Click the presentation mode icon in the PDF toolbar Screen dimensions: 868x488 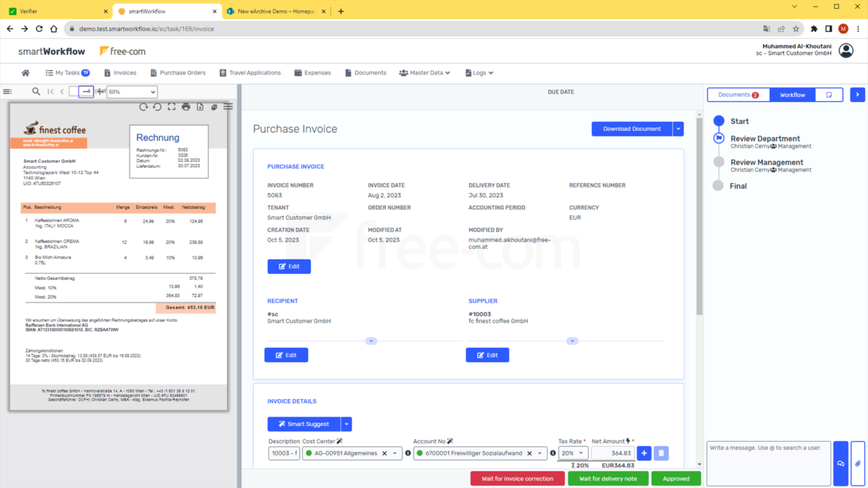(x=171, y=106)
